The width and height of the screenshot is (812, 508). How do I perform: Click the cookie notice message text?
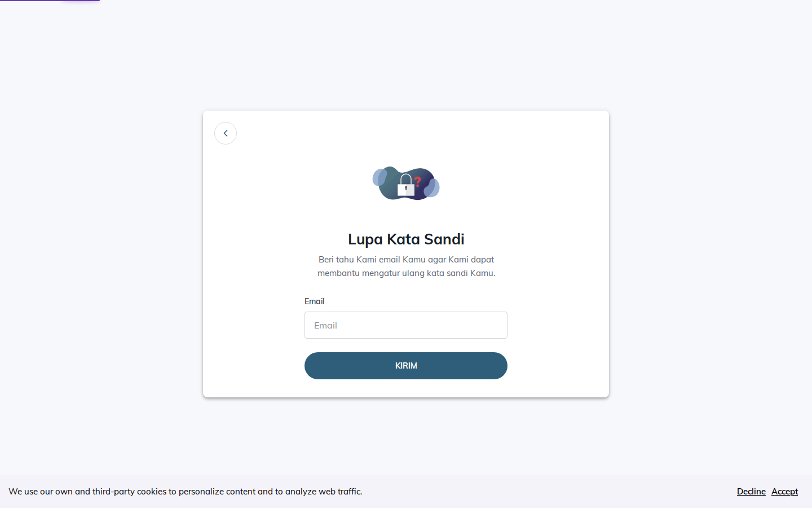[x=186, y=492]
